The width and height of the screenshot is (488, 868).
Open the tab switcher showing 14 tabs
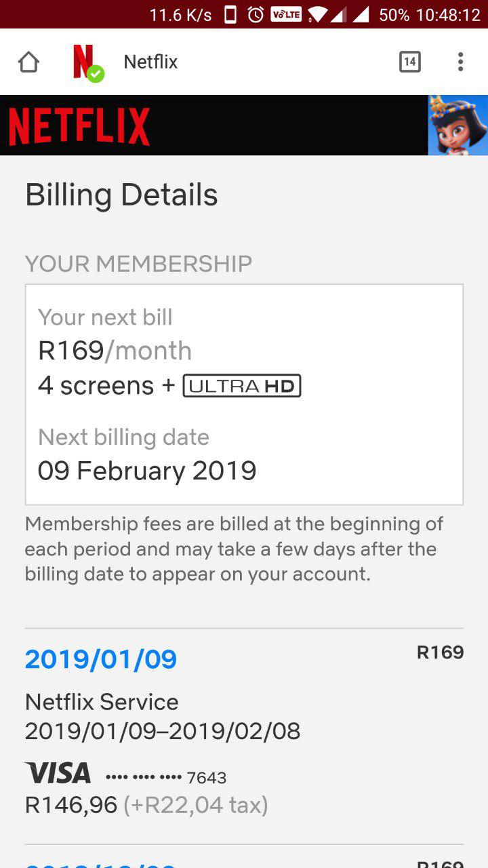click(409, 62)
